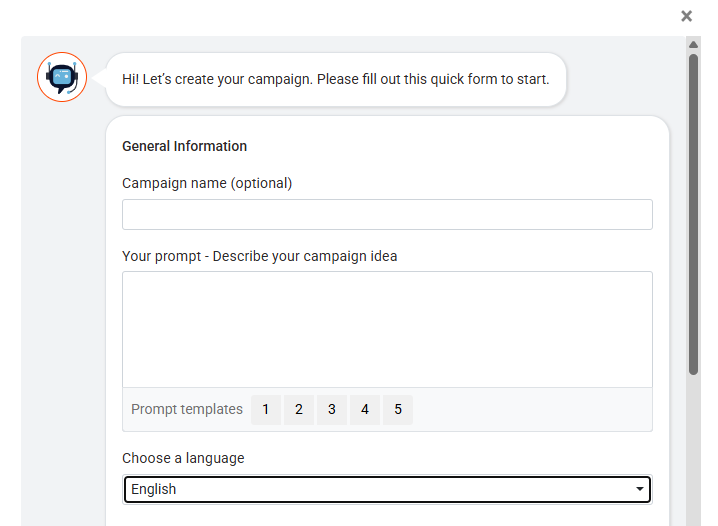This screenshot has width=718, height=526.
Task: Open the English language dropdown
Action: point(387,489)
